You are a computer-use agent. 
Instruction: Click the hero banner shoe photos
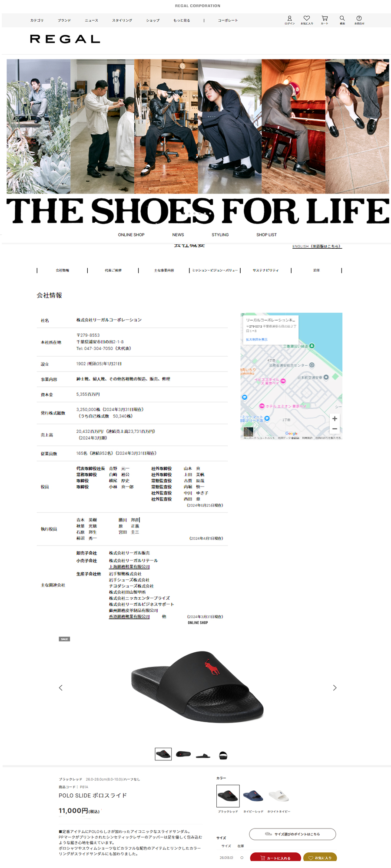coord(198,126)
